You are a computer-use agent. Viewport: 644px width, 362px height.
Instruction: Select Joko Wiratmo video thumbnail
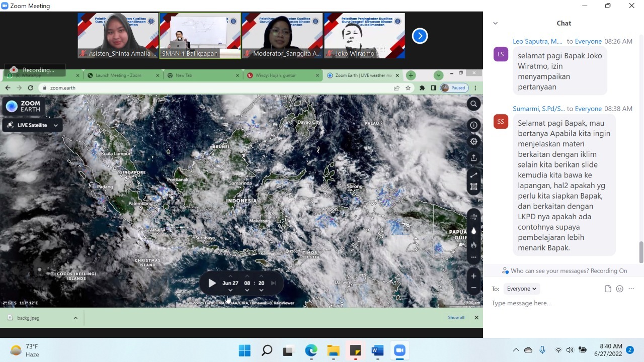pos(364,36)
